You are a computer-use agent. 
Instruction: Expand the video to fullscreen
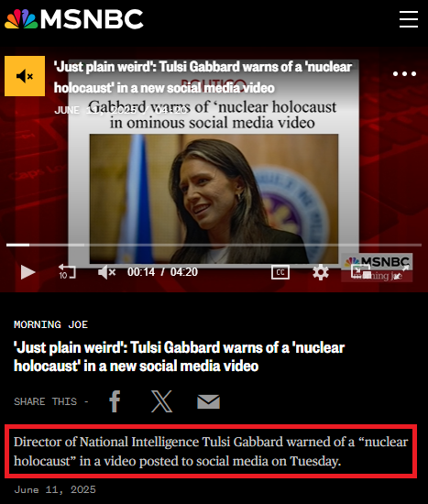pyautogui.click(x=401, y=272)
